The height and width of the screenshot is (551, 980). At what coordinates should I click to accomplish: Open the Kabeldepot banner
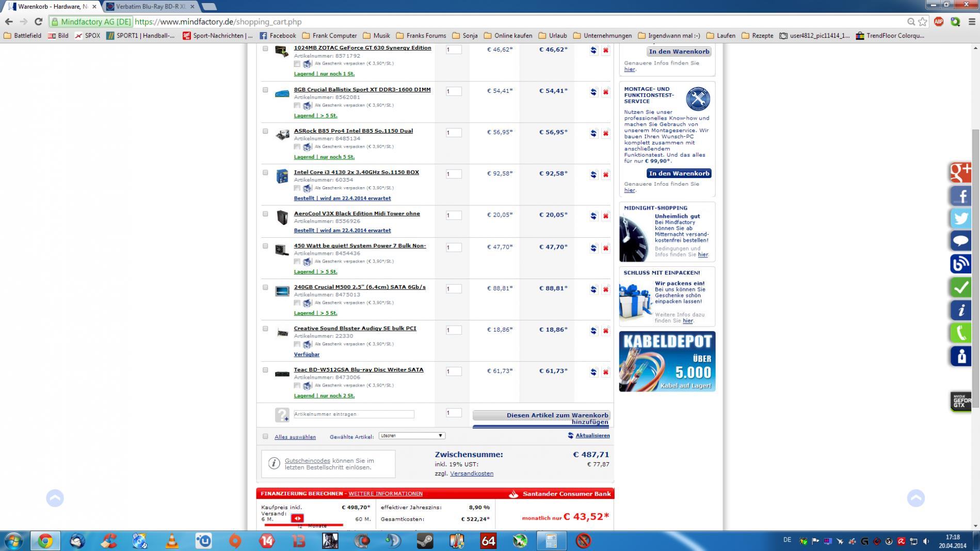(x=667, y=361)
